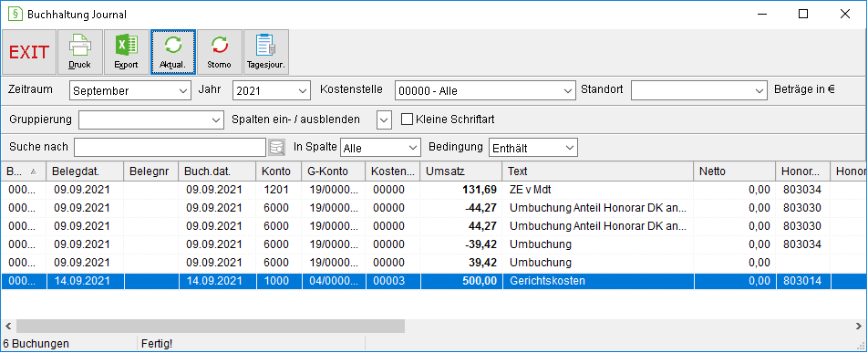Open the Tagesjour. daily journal
This screenshot has height=353, width=868.
(x=265, y=52)
